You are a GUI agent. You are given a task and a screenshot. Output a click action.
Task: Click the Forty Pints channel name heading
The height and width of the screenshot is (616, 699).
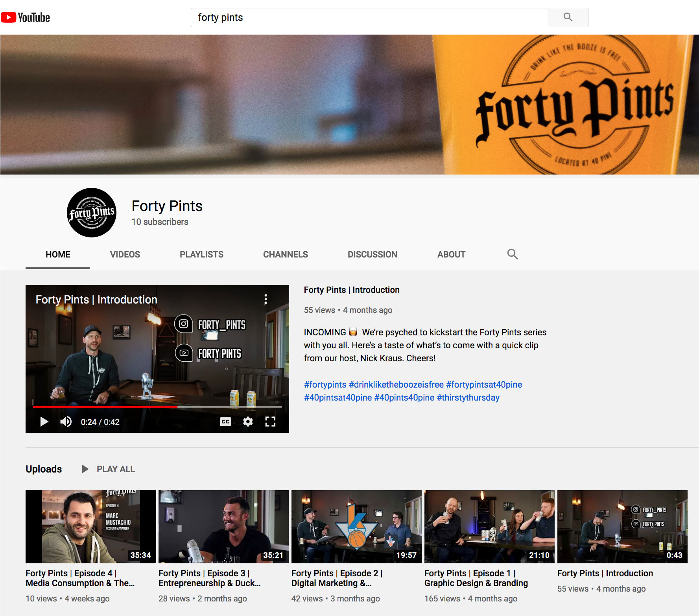pos(167,206)
